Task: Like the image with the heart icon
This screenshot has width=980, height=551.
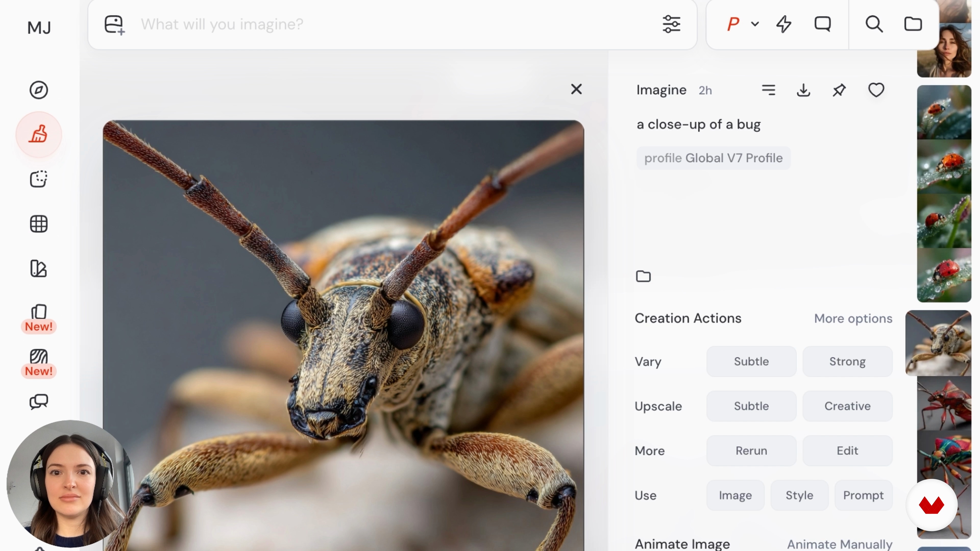Action: [x=876, y=90]
